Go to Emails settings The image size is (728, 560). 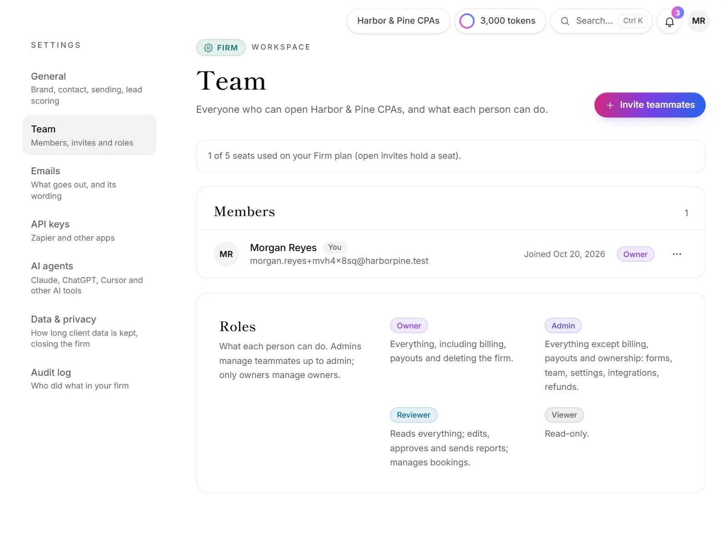[90, 183]
